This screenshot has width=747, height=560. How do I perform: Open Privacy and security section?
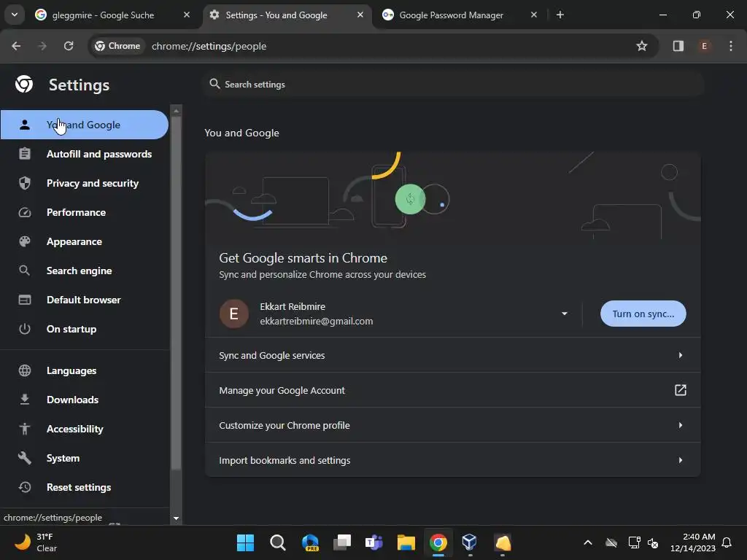pos(85,183)
